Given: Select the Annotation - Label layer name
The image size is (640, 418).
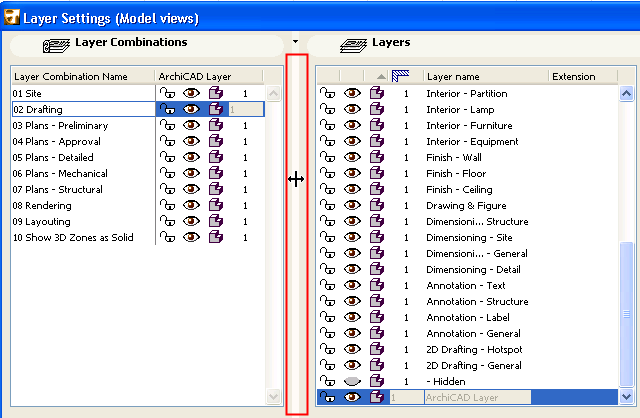Looking at the screenshot, I should [x=468, y=317].
